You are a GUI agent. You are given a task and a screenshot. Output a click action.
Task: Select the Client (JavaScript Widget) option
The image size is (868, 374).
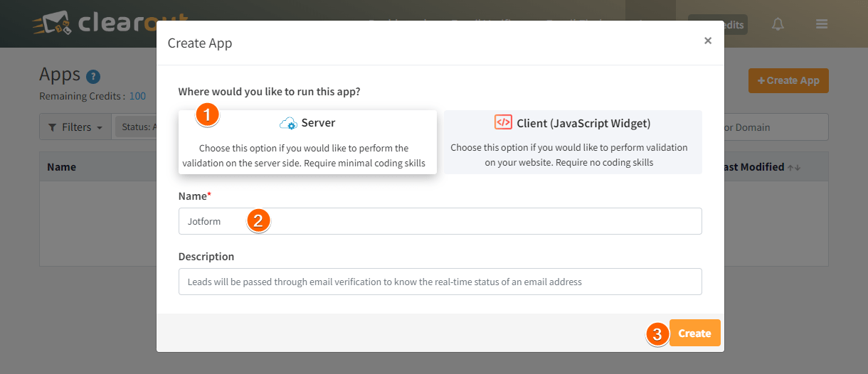[x=573, y=142]
